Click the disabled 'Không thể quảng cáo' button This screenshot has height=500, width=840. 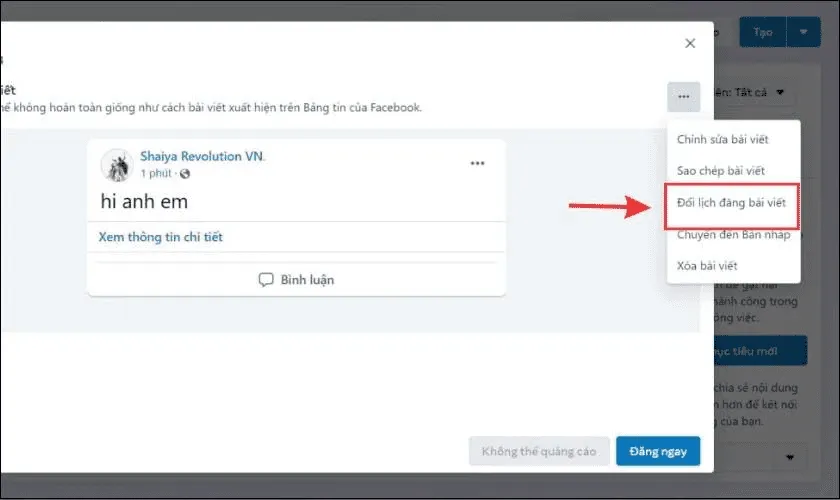(x=539, y=451)
